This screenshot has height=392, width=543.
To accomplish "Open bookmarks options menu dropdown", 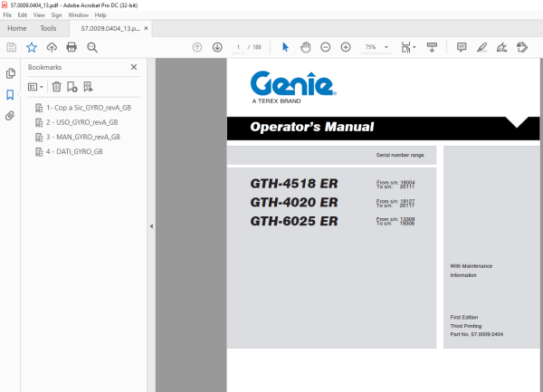I will point(35,87).
